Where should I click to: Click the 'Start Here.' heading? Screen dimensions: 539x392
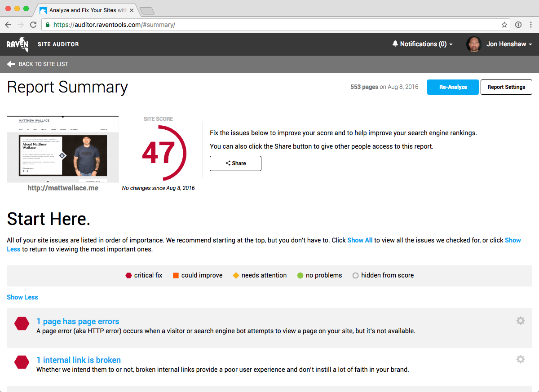49,219
